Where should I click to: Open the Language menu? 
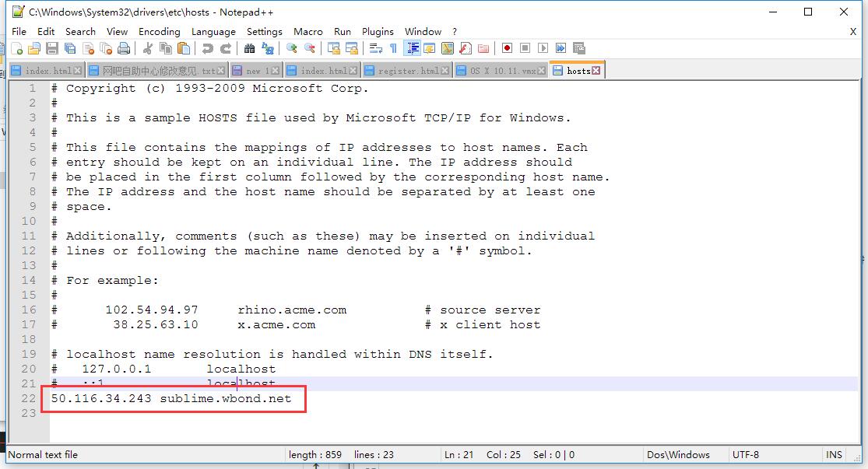213,31
